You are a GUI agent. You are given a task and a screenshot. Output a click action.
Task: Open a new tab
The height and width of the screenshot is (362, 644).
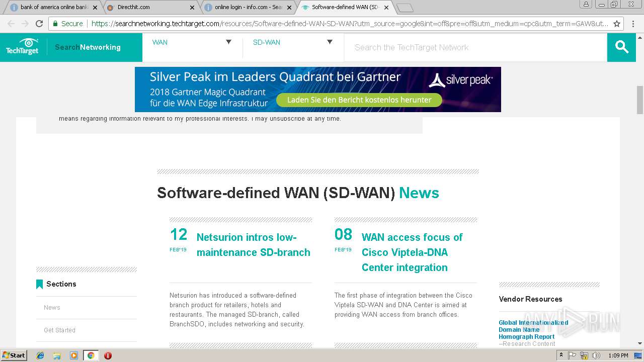(405, 8)
